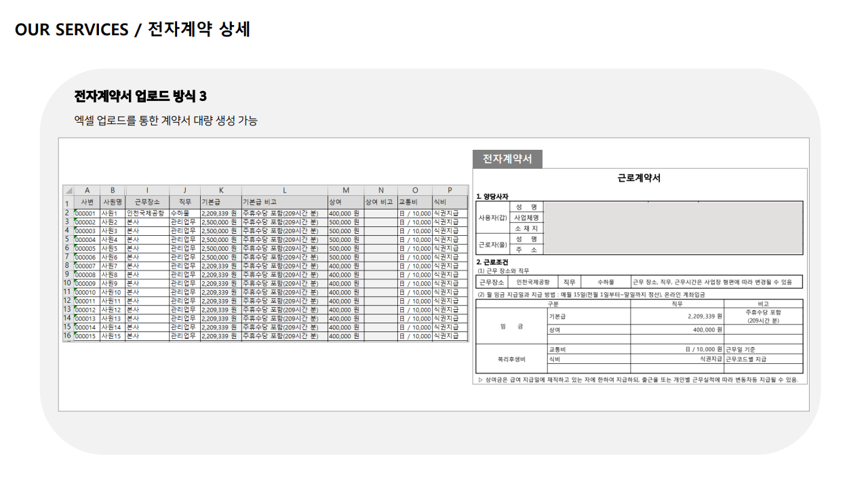Click the 임금 label in the wage table
This screenshot has height=488, width=868.
tap(512, 326)
